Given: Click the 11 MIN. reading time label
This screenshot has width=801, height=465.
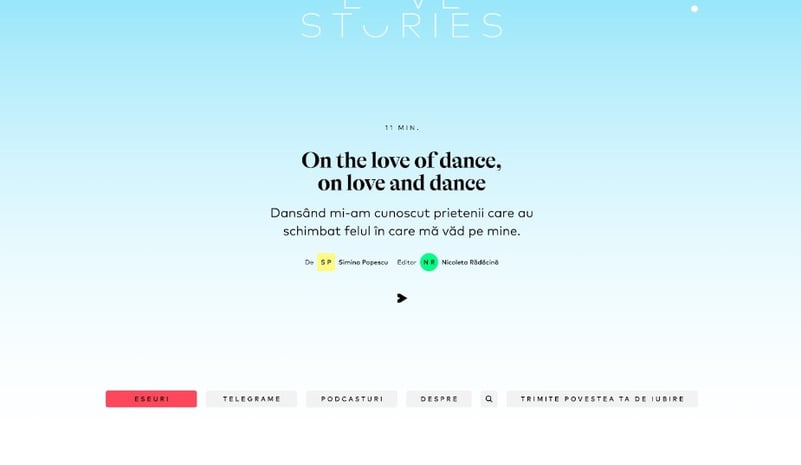Looking at the screenshot, I should tap(402, 128).
